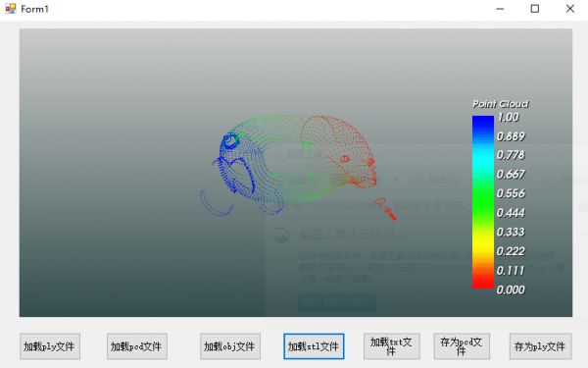The width and height of the screenshot is (588, 368).
Task: Load a pcd file with 加载pcd文件
Action: [x=137, y=346]
